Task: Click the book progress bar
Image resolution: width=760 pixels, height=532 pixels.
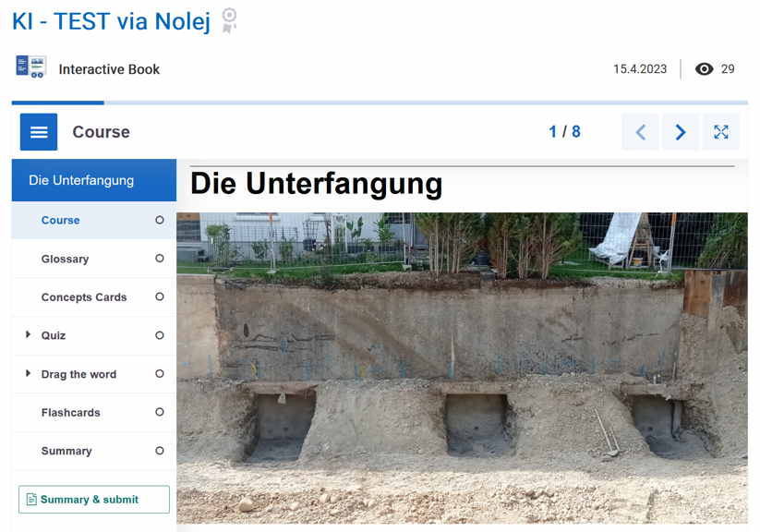Action: (x=380, y=103)
